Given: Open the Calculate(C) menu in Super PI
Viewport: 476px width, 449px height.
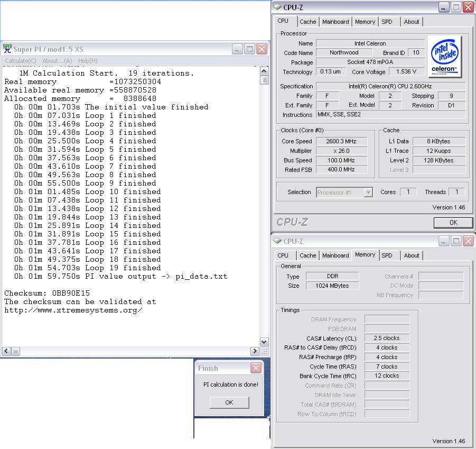Looking at the screenshot, I should pos(20,61).
